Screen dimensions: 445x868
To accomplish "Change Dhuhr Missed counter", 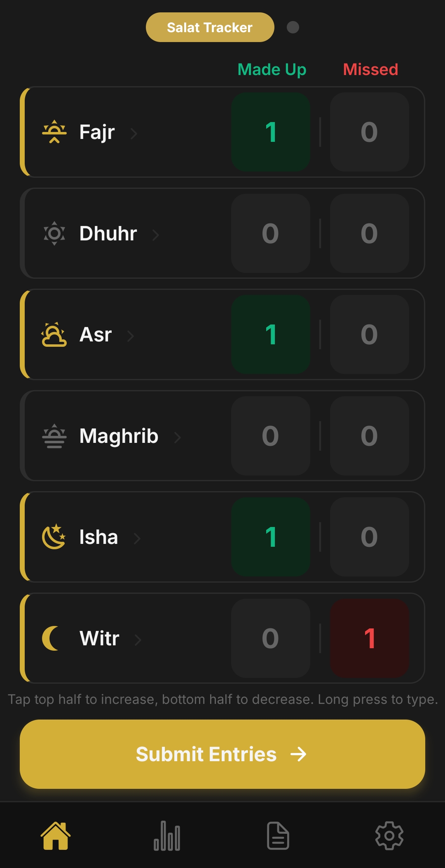I will click(370, 233).
